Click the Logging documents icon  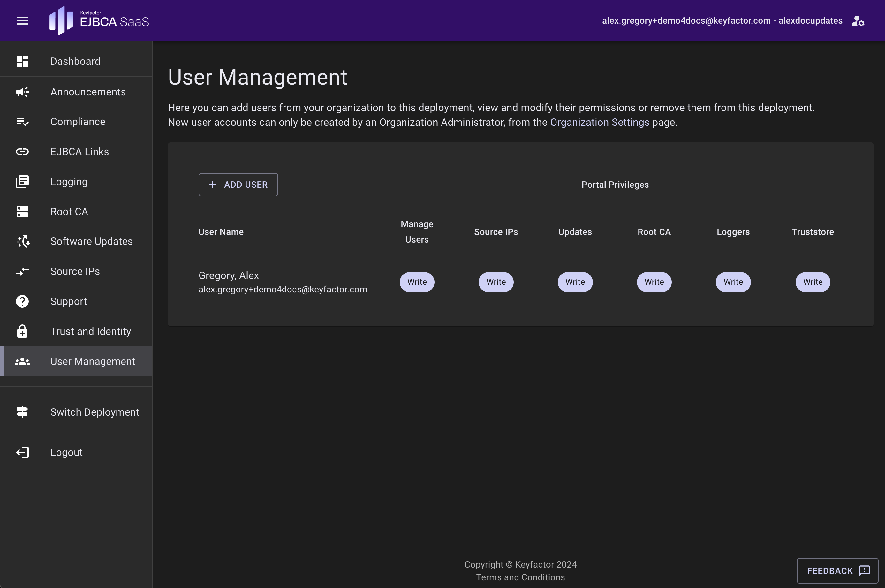point(22,182)
